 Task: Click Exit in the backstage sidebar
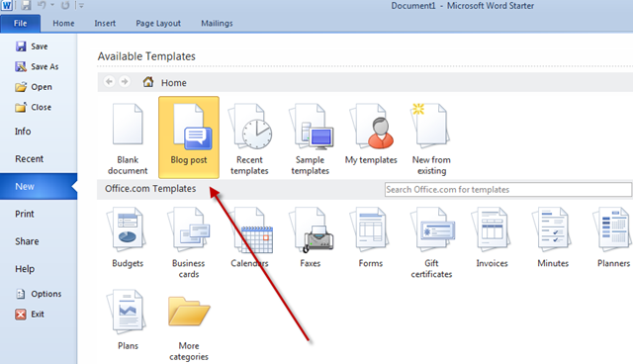pos(30,314)
